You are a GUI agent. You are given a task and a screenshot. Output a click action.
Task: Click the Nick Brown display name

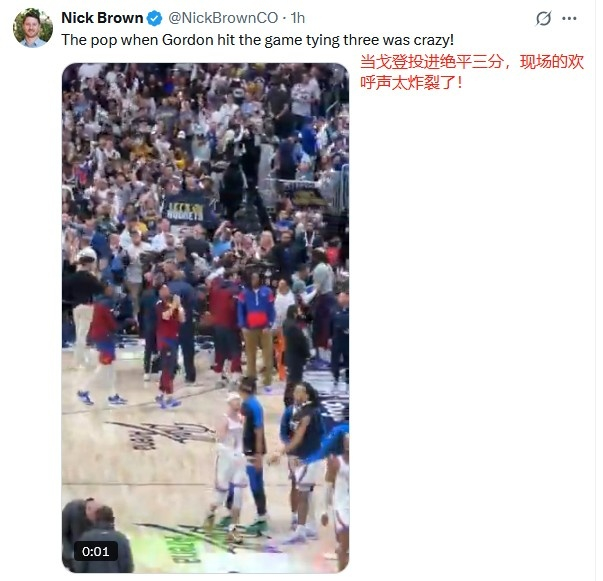click(102, 18)
